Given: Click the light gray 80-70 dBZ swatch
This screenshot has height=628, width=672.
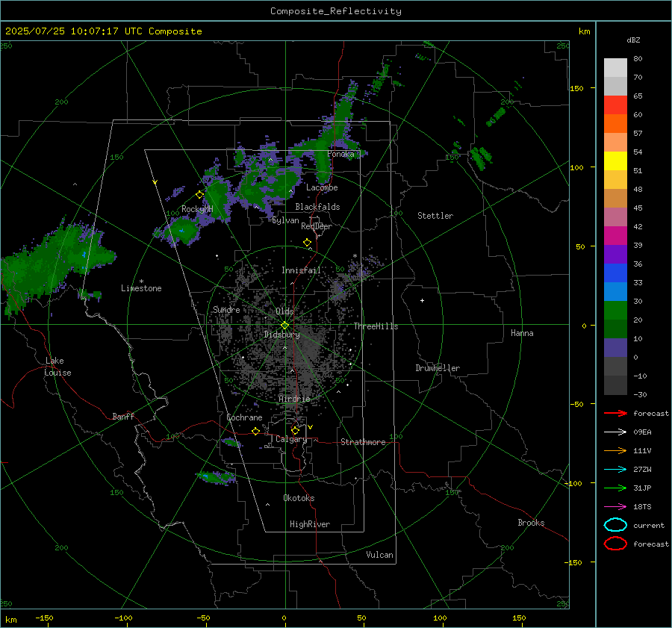Looking at the screenshot, I should (x=615, y=68).
